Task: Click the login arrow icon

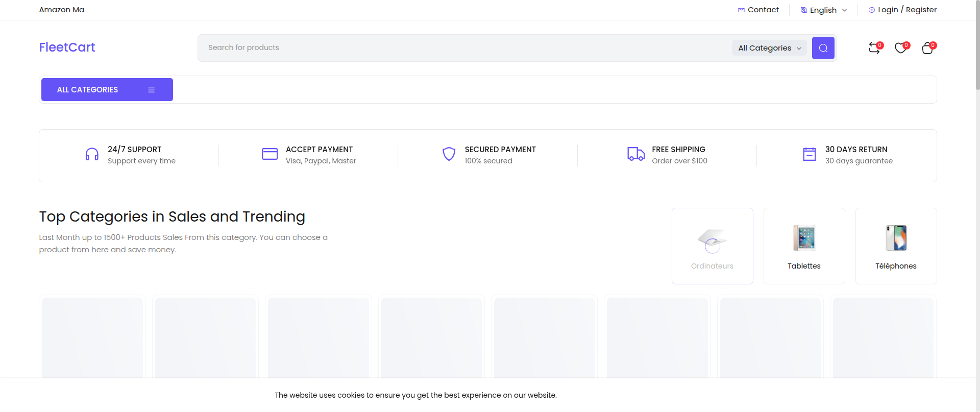Action: 872,10
